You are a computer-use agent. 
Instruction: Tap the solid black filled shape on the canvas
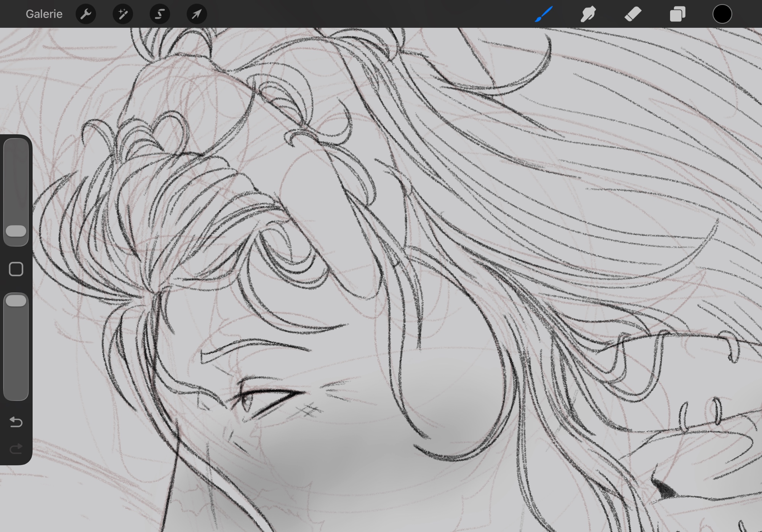pos(665,490)
